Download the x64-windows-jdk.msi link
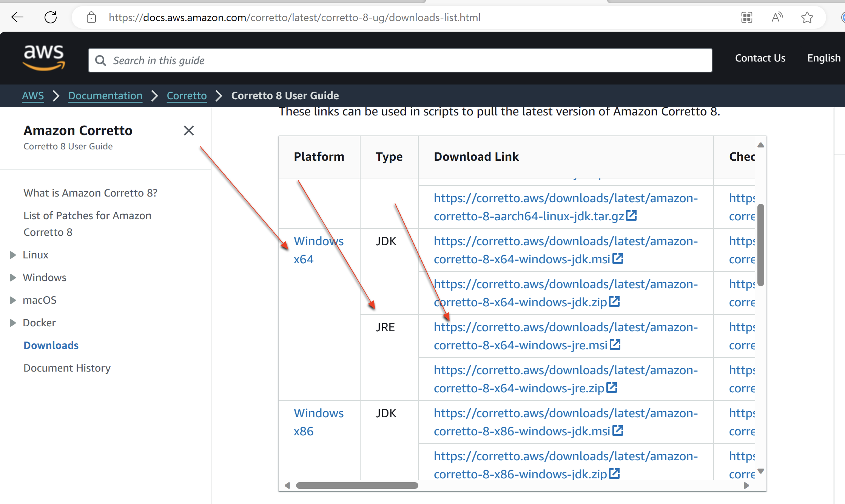This screenshot has width=845, height=504. point(565,250)
